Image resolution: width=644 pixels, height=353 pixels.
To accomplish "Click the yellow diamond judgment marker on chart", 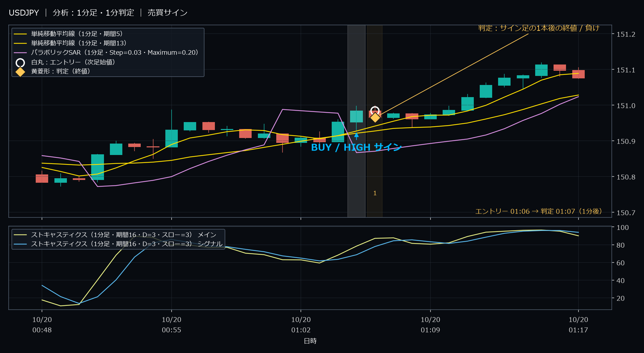I will (x=375, y=118).
